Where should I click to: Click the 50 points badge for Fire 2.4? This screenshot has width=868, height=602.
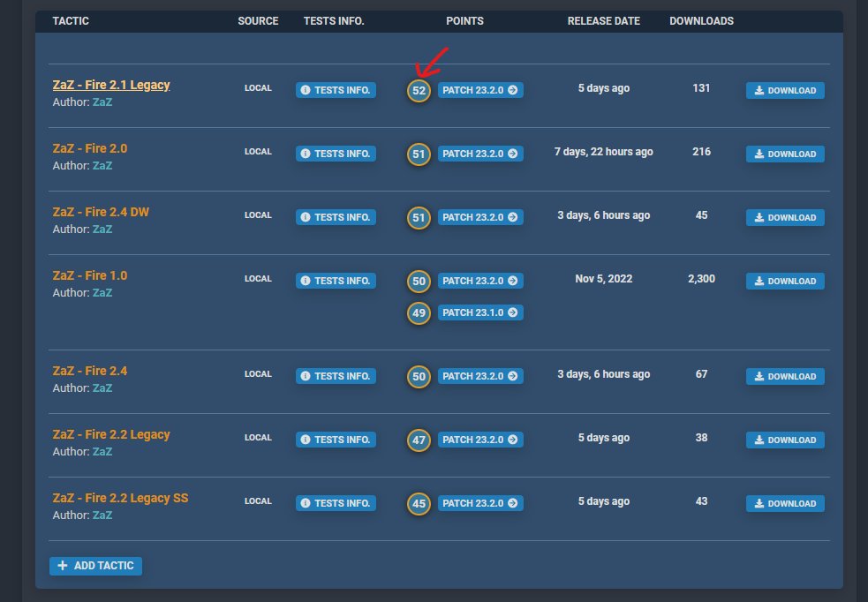coord(419,377)
